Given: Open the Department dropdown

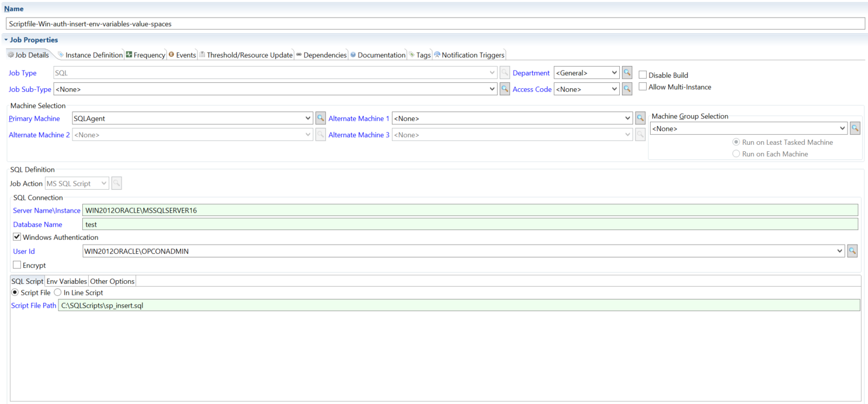Looking at the screenshot, I should [614, 73].
